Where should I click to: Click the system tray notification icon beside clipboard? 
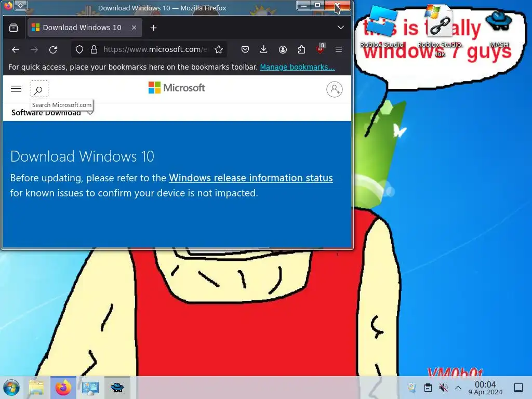[x=412, y=388]
